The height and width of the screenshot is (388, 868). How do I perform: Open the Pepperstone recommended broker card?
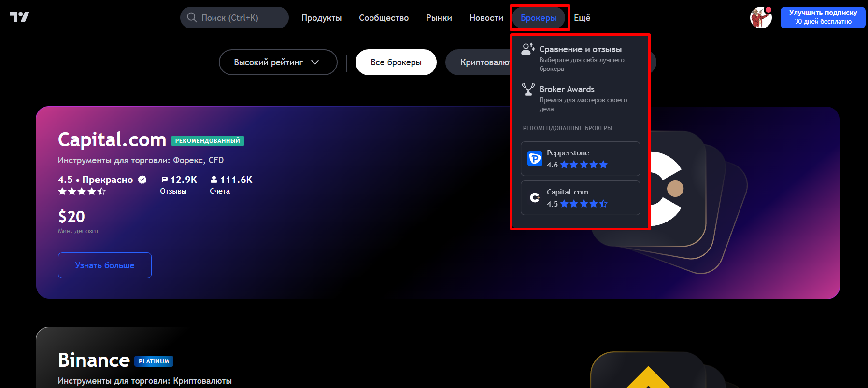[581, 159]
